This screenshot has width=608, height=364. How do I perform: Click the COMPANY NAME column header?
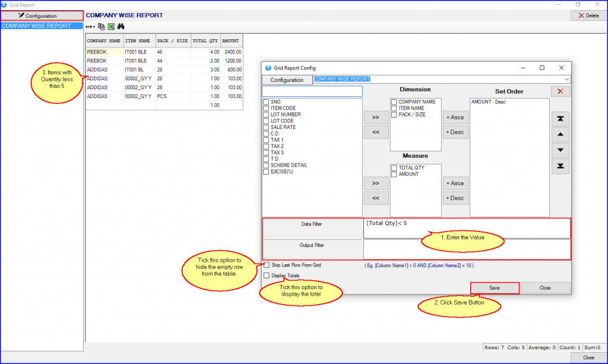[104, 41]
